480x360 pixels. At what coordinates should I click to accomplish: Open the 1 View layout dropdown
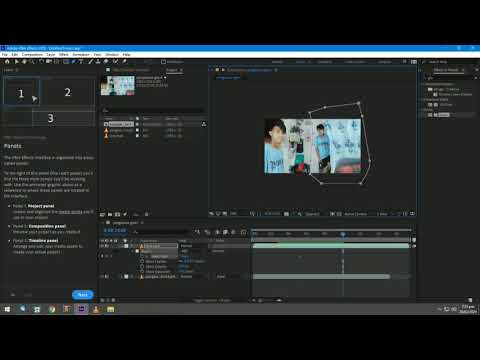(384, 214)
